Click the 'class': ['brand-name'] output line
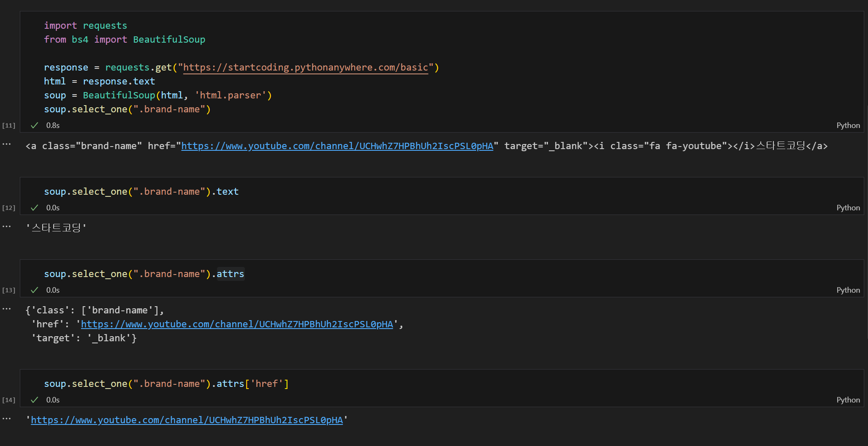Viewport: 868px width, 446px height. (95, 310)
